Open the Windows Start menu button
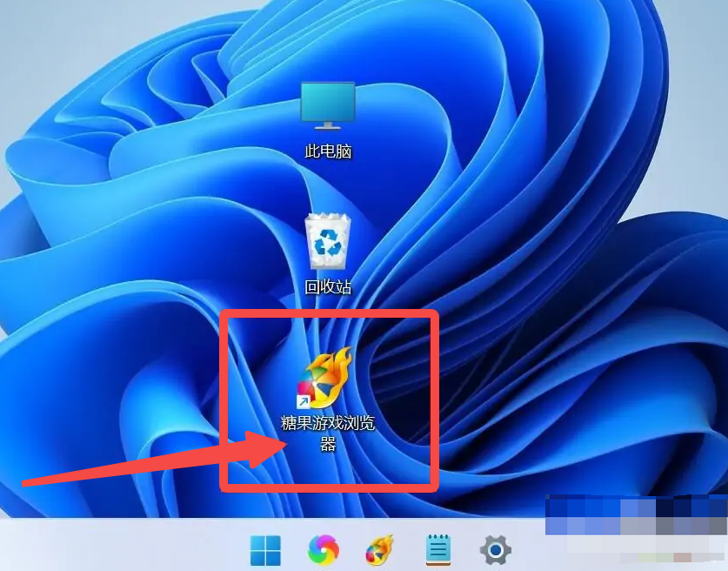Image resolution: width=728 pixels, height=571 pixels. point(265,549)
